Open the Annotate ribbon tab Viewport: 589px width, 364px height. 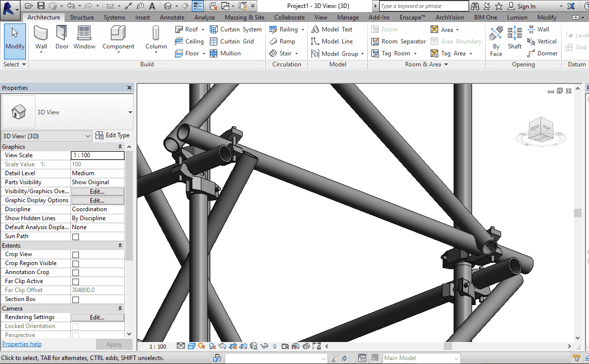[172, 17]
